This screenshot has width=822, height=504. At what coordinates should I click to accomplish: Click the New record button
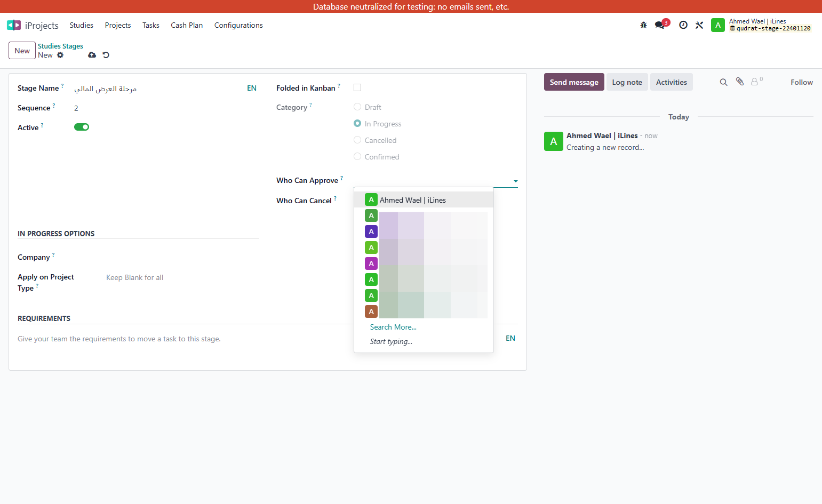22,51
